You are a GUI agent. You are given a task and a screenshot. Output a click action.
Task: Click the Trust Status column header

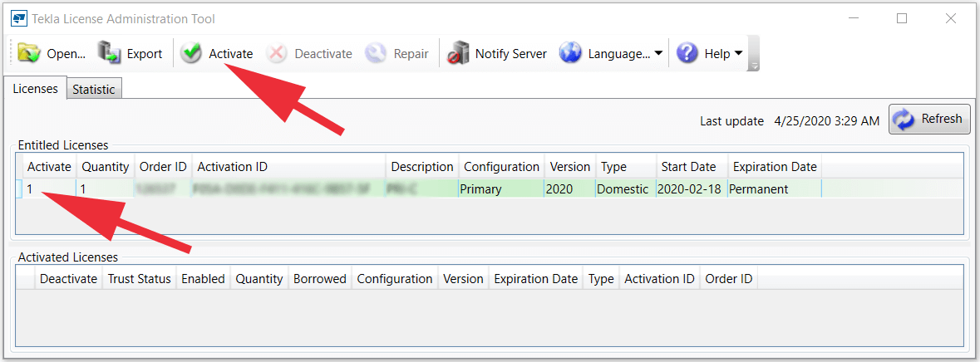pos(140,279)
